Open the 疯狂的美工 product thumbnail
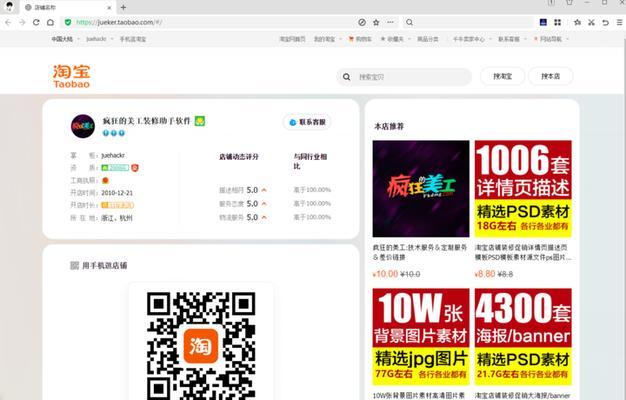Image resolution: width=626 pixels, height=400 pixels. tap(421, 188)
